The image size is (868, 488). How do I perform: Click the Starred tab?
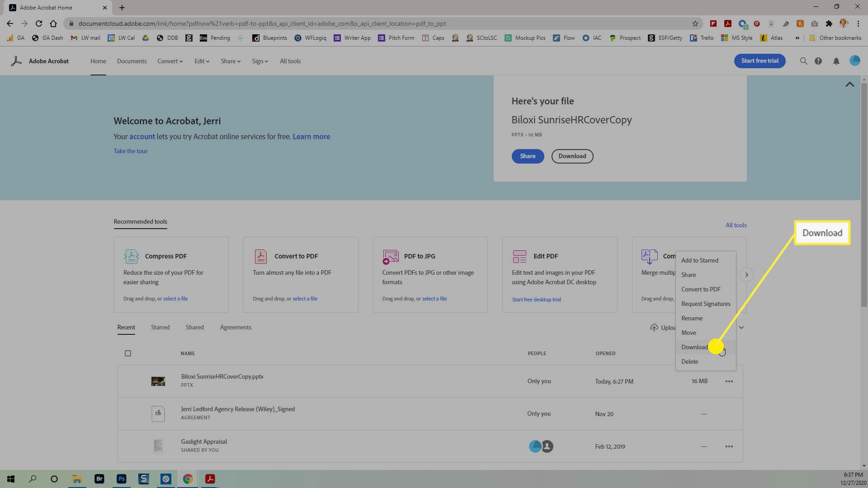tap(160, 327)
